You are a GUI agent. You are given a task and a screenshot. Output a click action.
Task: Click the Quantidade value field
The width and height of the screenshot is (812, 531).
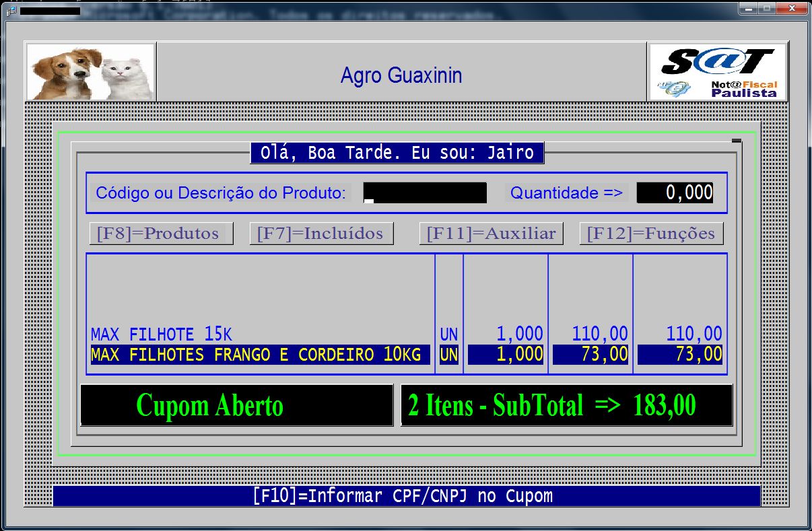point(675,193)
